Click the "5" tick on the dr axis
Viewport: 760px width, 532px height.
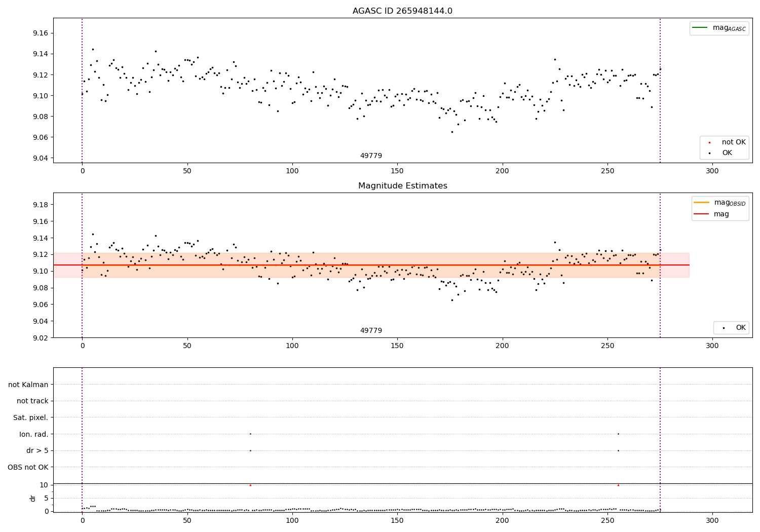click(46, 498)
